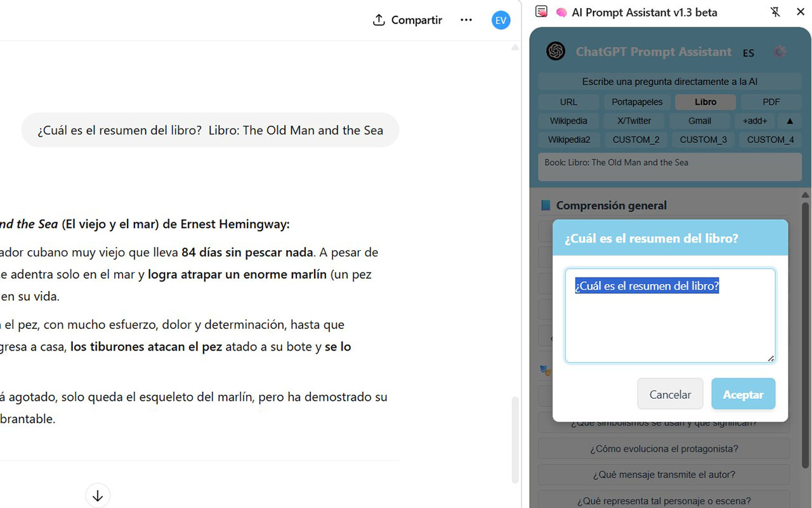Click the user message bubble about the book

coord(210,130)
